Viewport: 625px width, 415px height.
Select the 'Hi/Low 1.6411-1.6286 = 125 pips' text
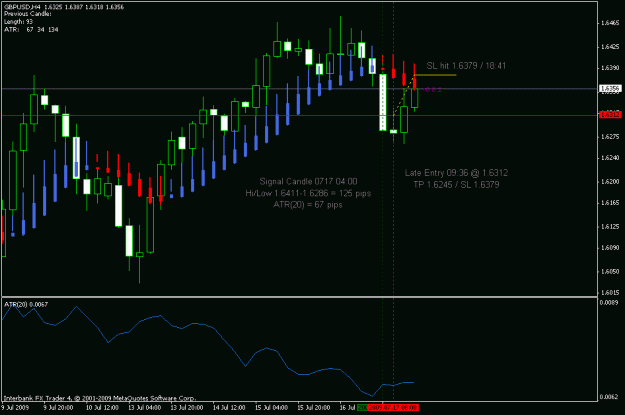[308, 193]
